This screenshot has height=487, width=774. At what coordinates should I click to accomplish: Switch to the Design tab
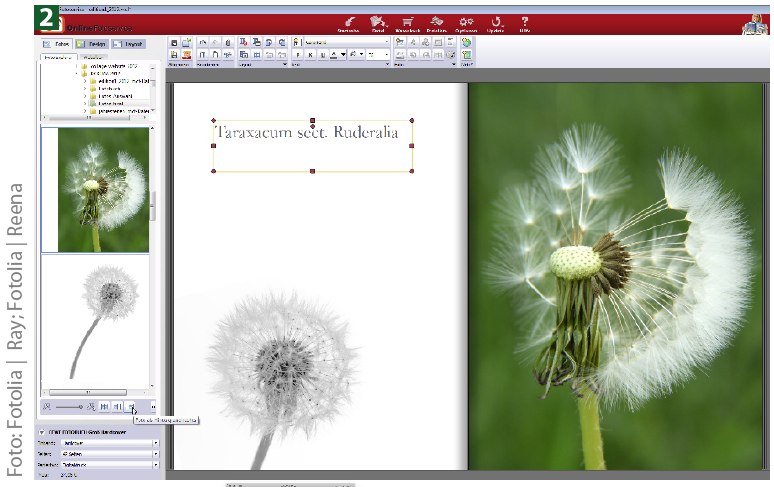pos(92,44)
